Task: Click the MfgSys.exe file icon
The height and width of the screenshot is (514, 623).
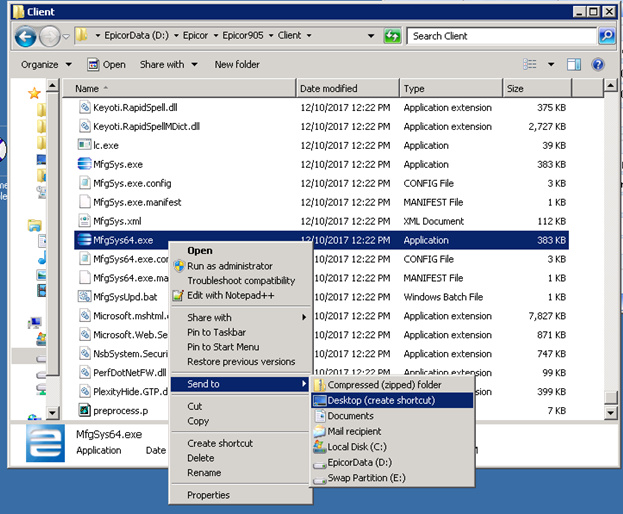Action: 84,164
